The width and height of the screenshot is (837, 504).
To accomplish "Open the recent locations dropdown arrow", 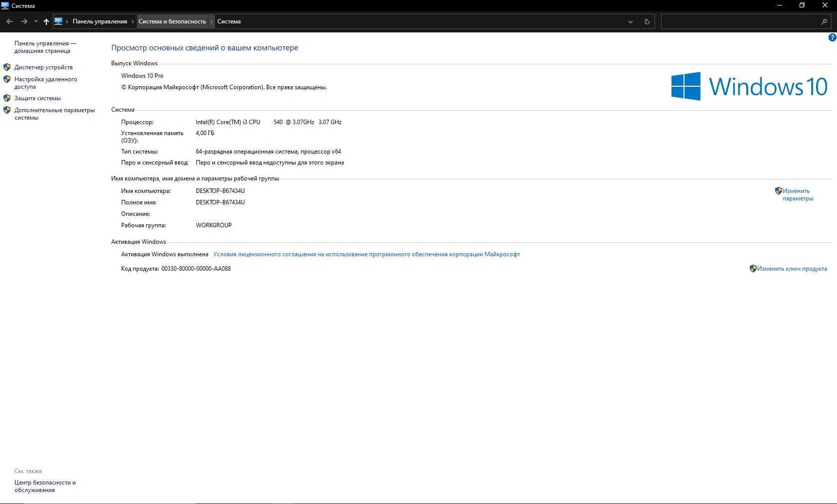I will pyautogui.click(x=36, y=21).
